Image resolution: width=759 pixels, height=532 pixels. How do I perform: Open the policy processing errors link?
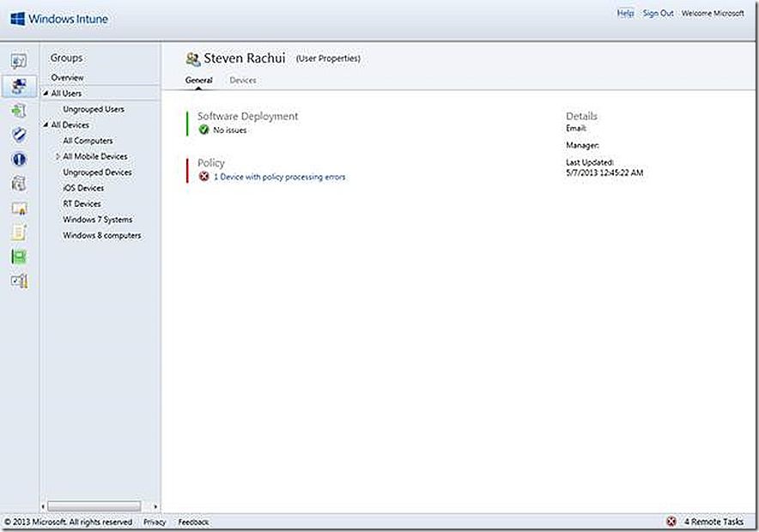pos(280,177)
